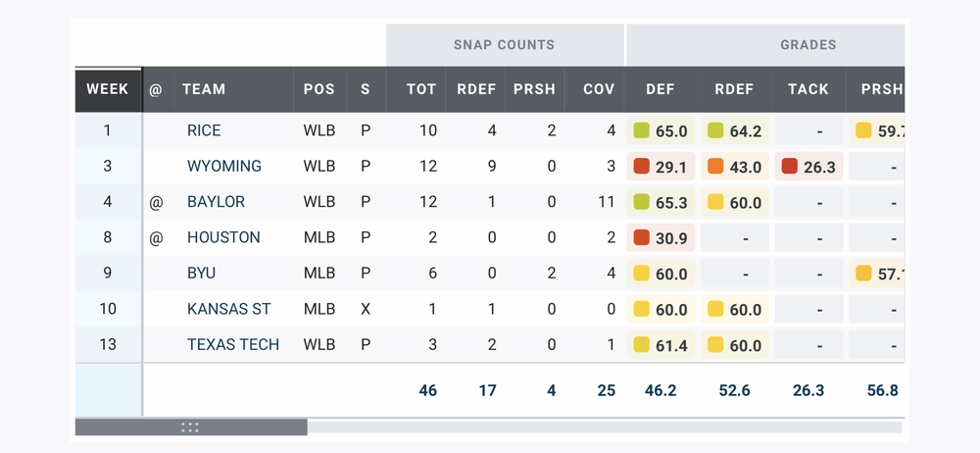Open the WYOMING team link

(x=224, y=167)
